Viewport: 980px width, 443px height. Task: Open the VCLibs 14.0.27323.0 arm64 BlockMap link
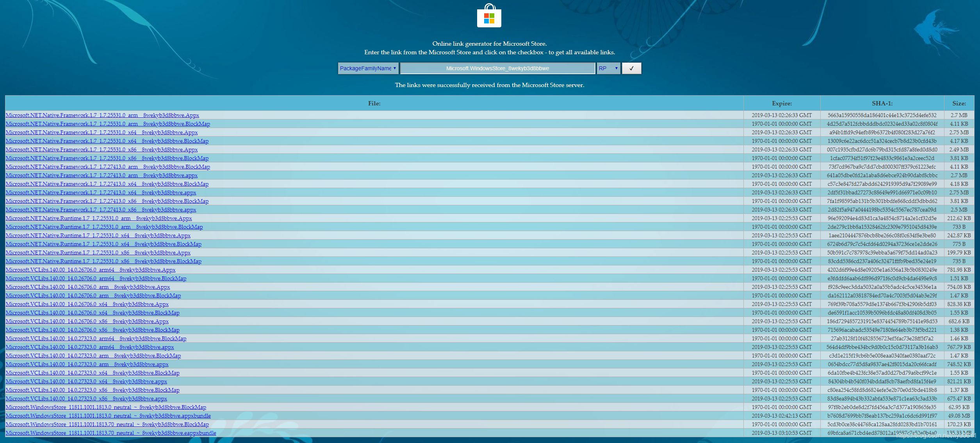click(96, 338)
